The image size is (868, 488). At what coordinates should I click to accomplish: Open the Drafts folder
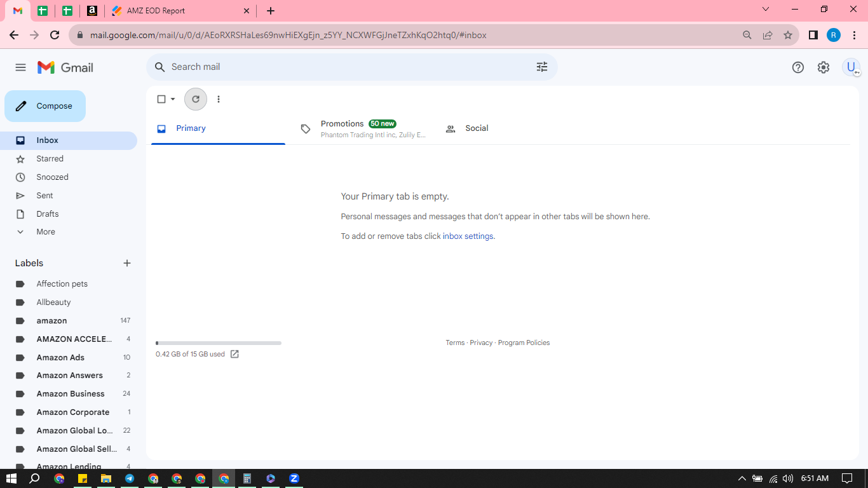point(69,214)
